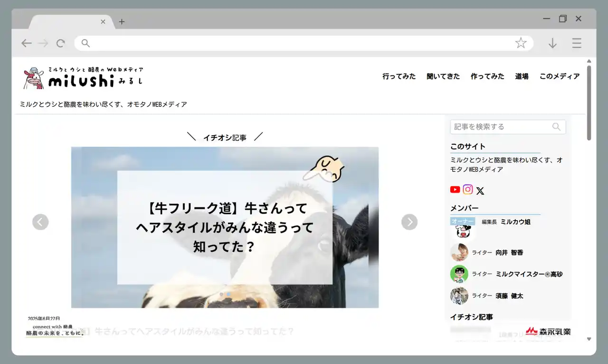Show next slide in carousel
This screenshot has width=608, height=364.
(409, 222)
